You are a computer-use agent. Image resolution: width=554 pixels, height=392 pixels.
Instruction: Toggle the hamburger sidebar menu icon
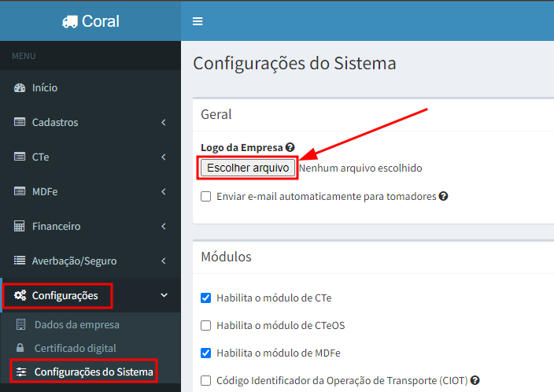click(198, 21)
